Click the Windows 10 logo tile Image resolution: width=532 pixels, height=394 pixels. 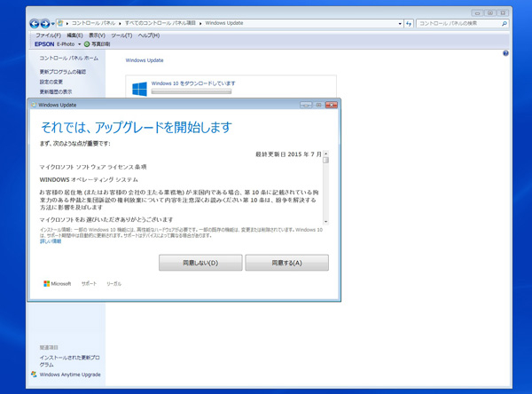tap(139, 89)
